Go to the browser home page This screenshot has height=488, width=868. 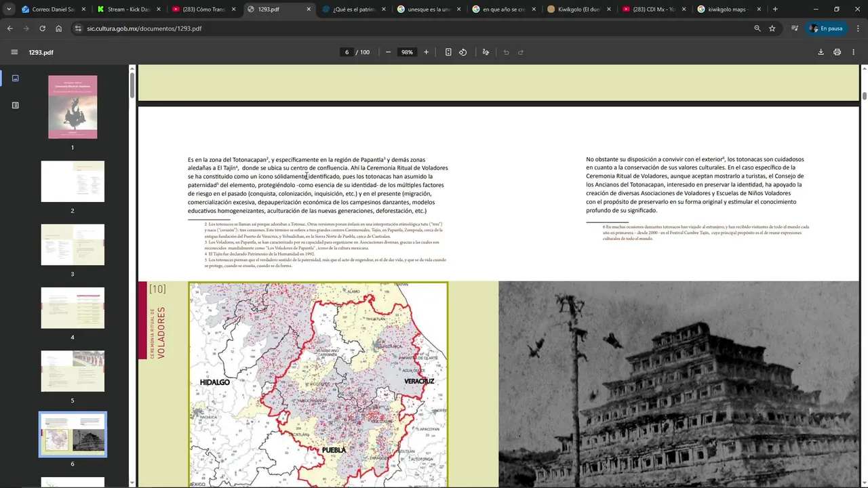pos(59,28)
